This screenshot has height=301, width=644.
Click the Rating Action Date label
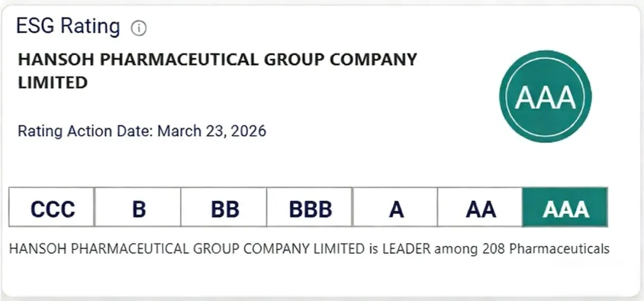coord(85,131)
